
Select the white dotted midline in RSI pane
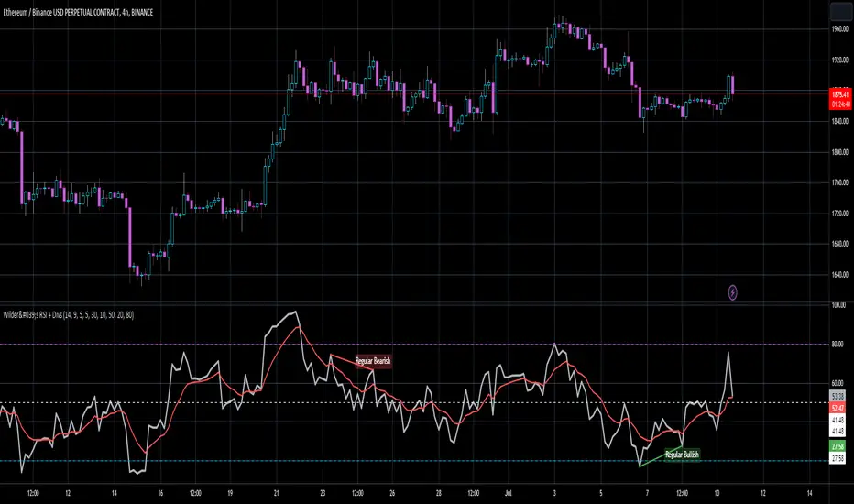(x=414, y=402)
